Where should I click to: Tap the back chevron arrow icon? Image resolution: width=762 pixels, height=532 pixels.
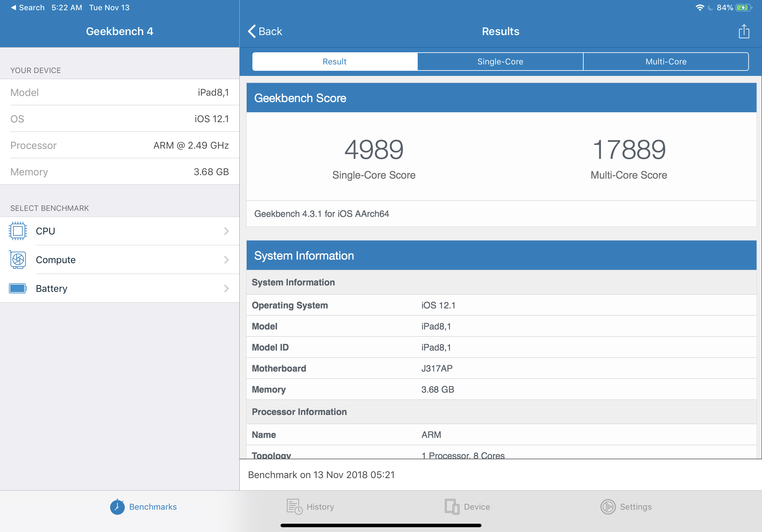tap(252, 31)
